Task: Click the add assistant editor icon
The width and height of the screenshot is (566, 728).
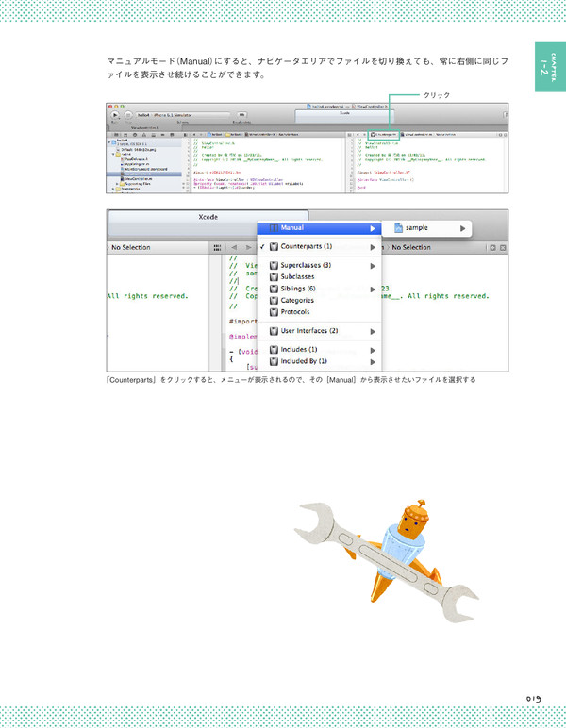Action: pyautogui.click(x=491, y=247)
